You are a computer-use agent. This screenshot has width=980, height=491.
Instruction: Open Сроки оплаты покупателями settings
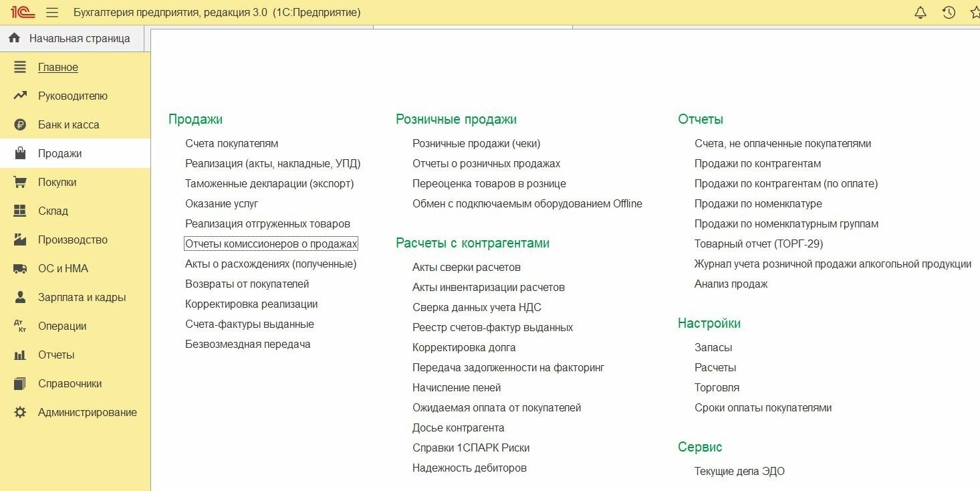[x=763, y=407]
